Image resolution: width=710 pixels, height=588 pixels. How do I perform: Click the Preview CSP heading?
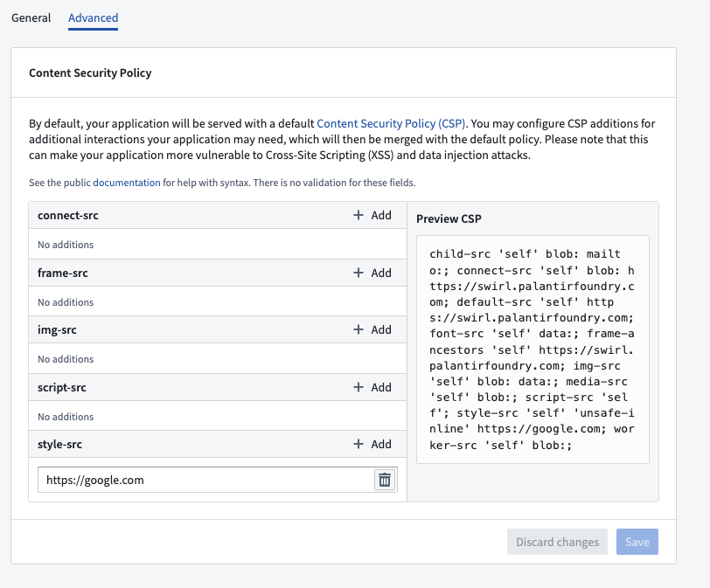[449, 219]
